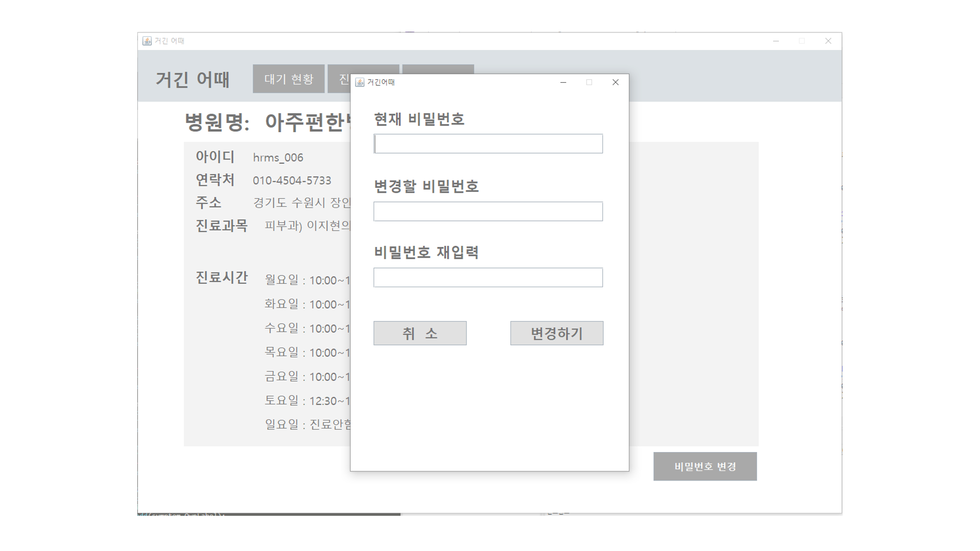Click the 비밀번호 재입력 input field
The width and height of the screenshot is (980, 551).
pos(488,278)
